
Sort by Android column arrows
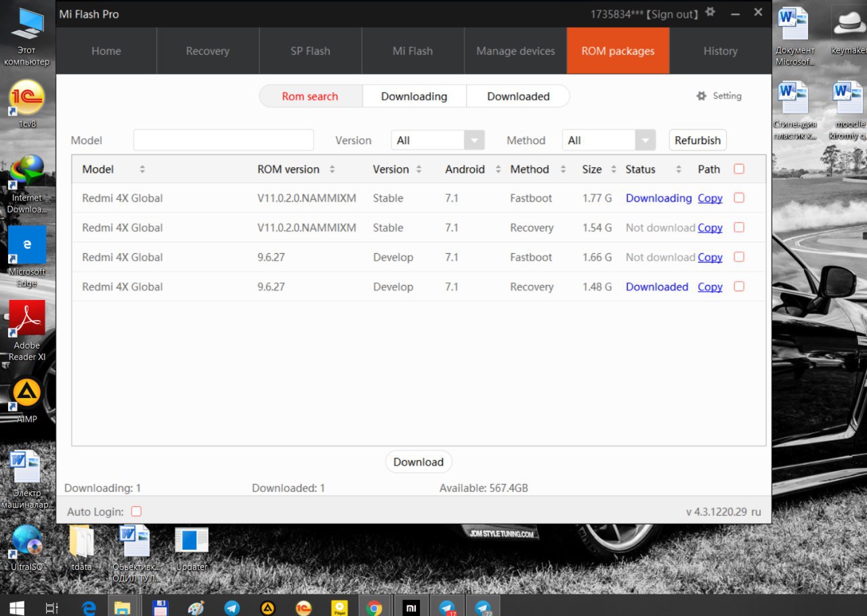coord(498,169)
